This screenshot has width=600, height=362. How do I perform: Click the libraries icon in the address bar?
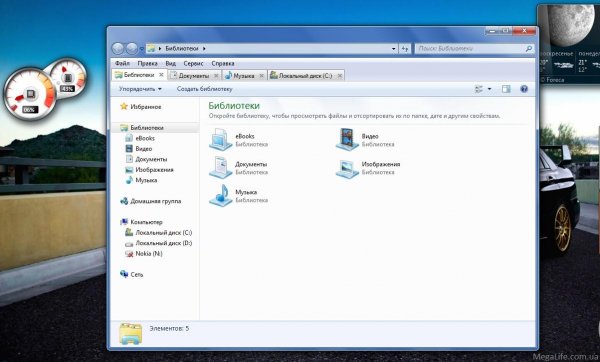(152, 48)
